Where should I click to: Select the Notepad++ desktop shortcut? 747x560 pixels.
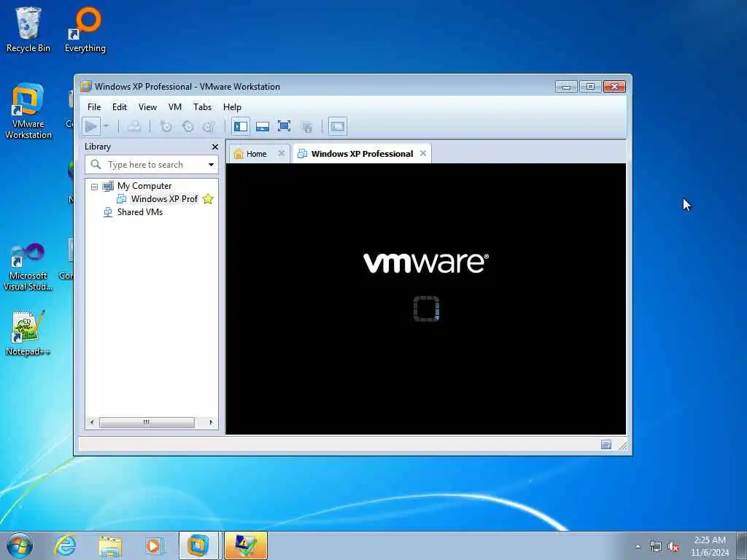pos(28,332)
